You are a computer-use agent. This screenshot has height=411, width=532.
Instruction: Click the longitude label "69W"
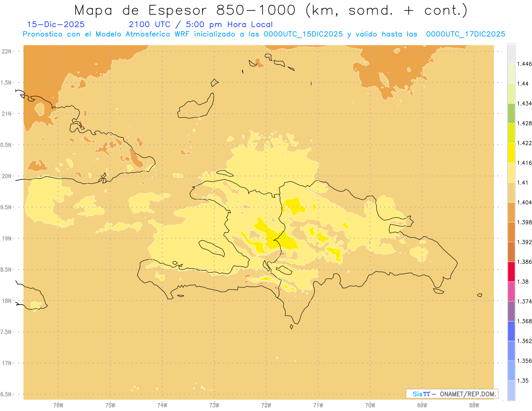422,405
